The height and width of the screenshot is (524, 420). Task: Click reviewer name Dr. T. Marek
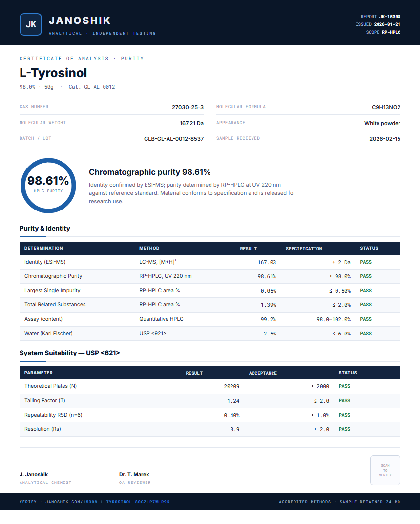(134, 474)
